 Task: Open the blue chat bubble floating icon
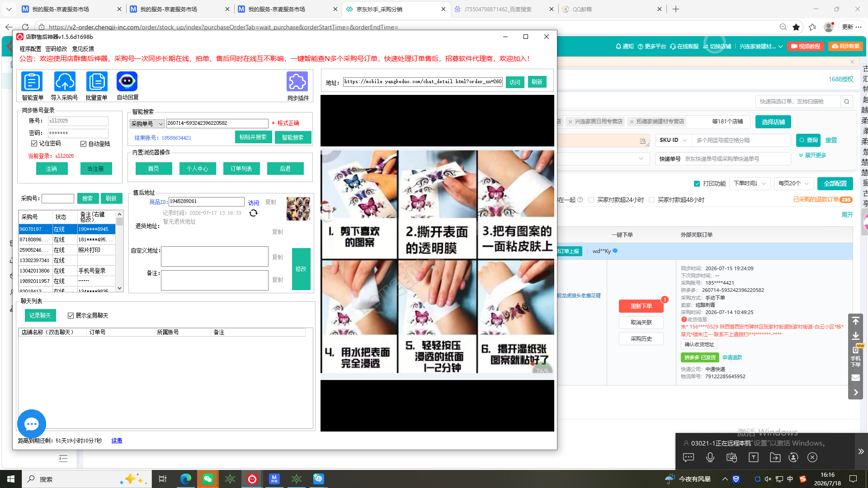click(x=31, y=424)
